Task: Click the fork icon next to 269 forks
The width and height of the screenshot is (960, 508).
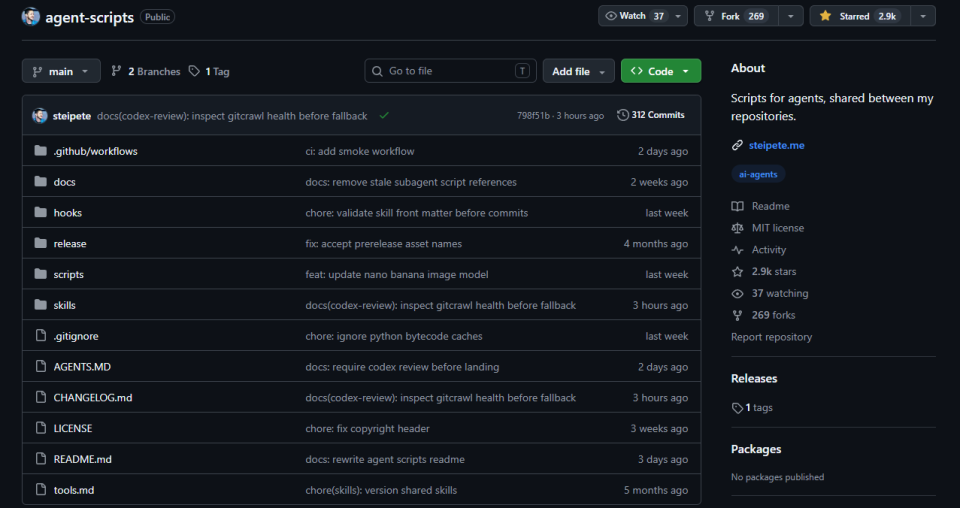Action: (737, 315)
